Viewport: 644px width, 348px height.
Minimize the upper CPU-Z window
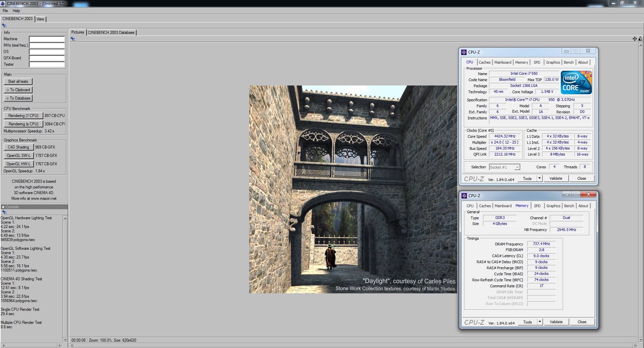[x=566, y=51]
